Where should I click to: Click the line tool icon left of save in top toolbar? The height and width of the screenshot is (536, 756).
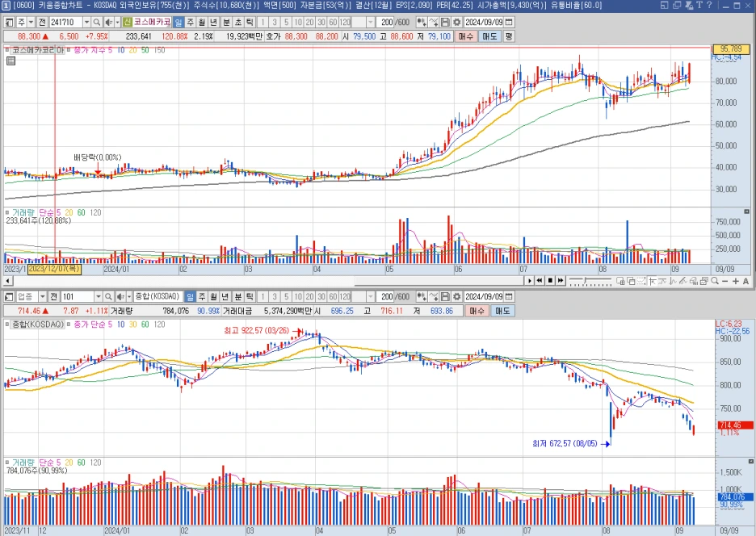(x=434, y=22)
